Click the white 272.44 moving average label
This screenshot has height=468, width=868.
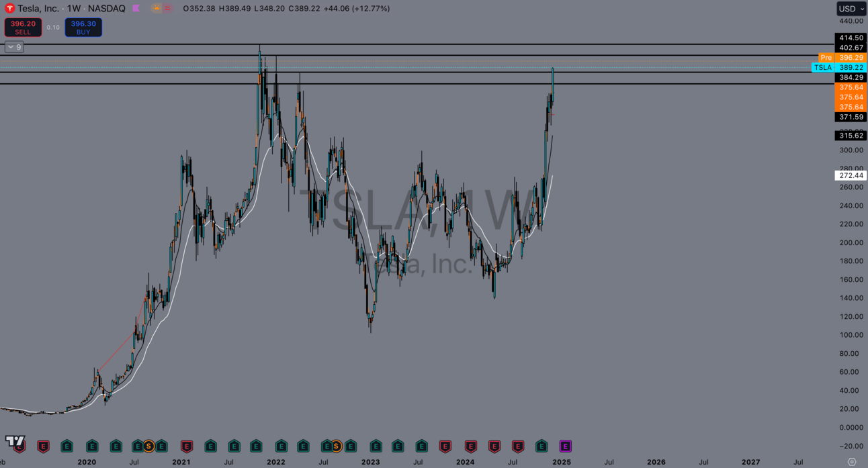[851, 175]
